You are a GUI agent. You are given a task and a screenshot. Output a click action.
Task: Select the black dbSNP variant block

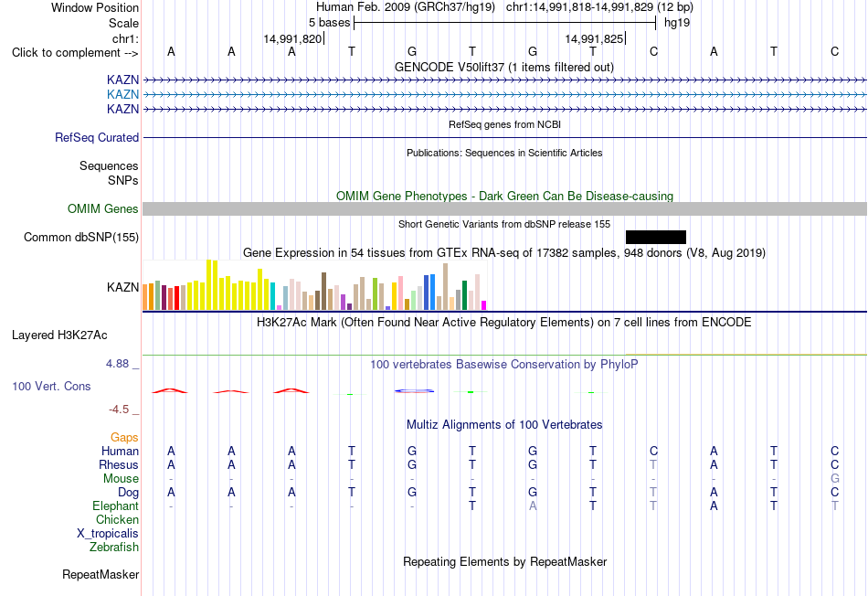(x=655, y=237)
